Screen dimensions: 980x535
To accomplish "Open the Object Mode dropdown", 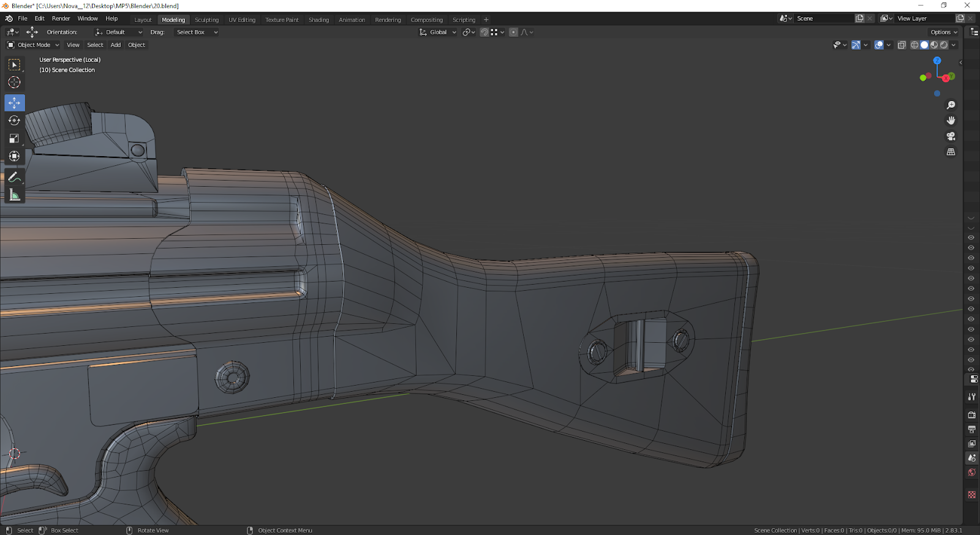I will tap(33, 45).
